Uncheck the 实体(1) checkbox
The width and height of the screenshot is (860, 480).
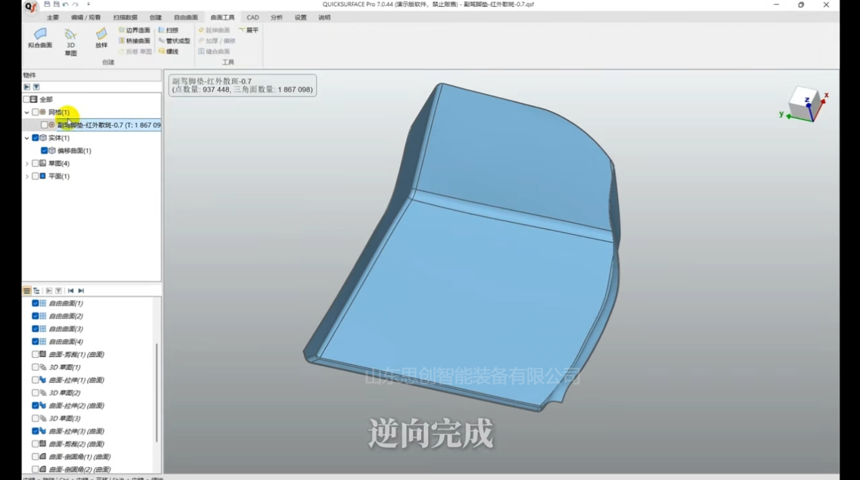click(35, 138)
